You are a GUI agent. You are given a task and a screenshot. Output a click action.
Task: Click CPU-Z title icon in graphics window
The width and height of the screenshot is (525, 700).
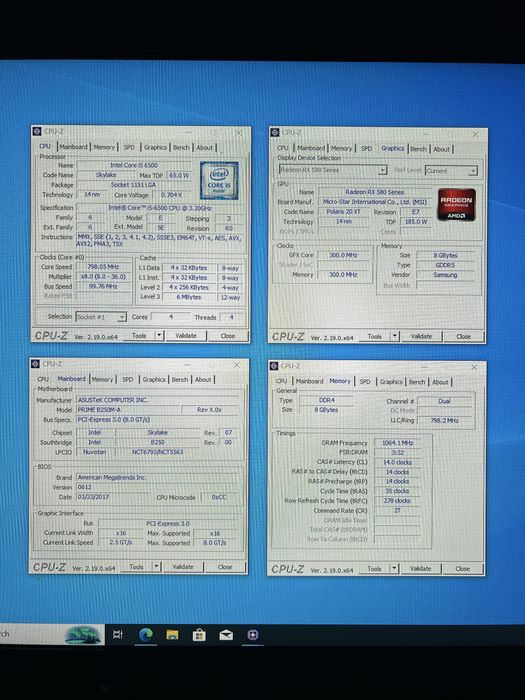pos(275,132)
